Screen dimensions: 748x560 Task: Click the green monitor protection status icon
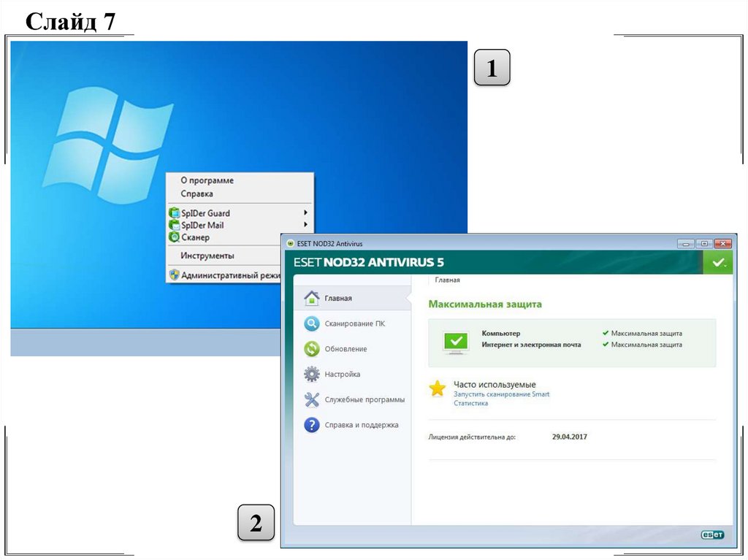click(x=457, y=341)
